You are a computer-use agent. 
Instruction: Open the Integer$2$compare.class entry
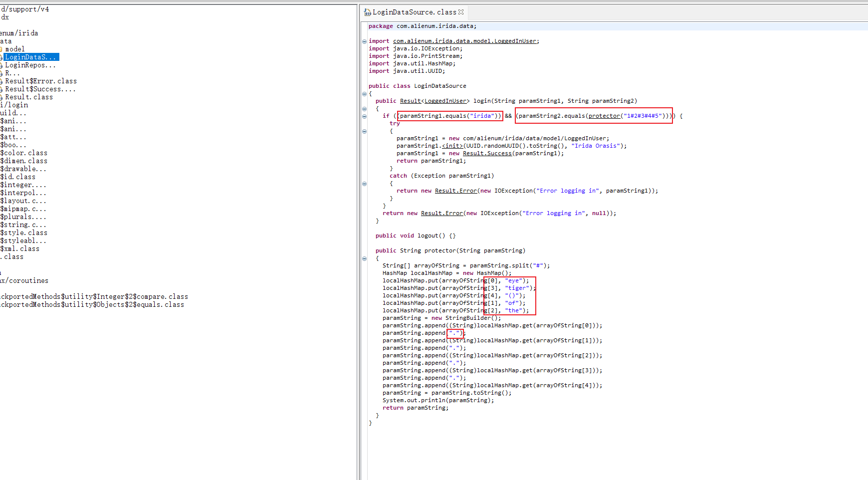tap(94, 296)
